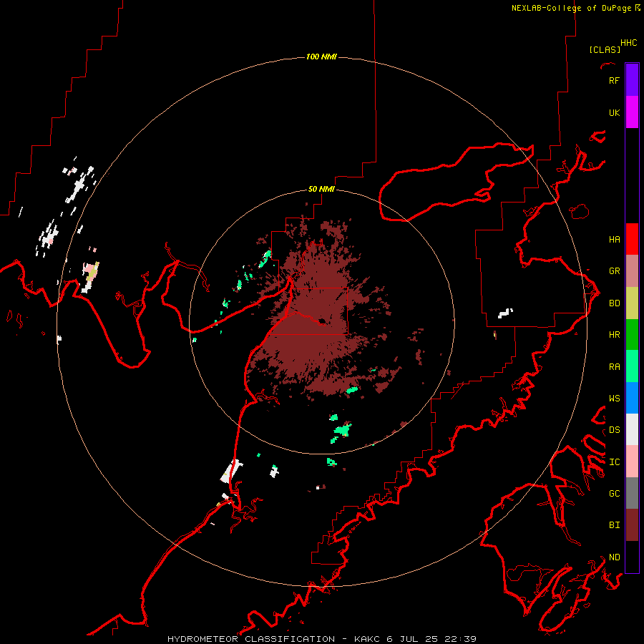Select the GR legend color block

coord(632,271)
